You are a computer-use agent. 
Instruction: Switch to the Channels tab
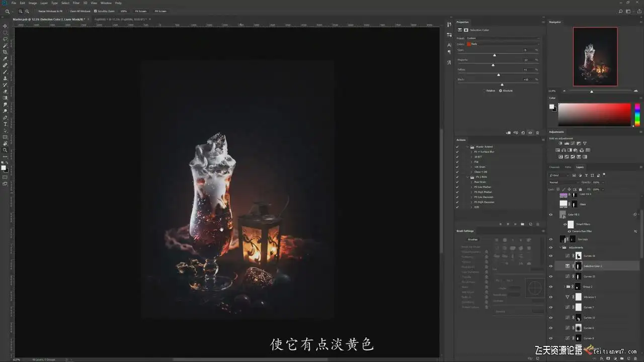554,167
